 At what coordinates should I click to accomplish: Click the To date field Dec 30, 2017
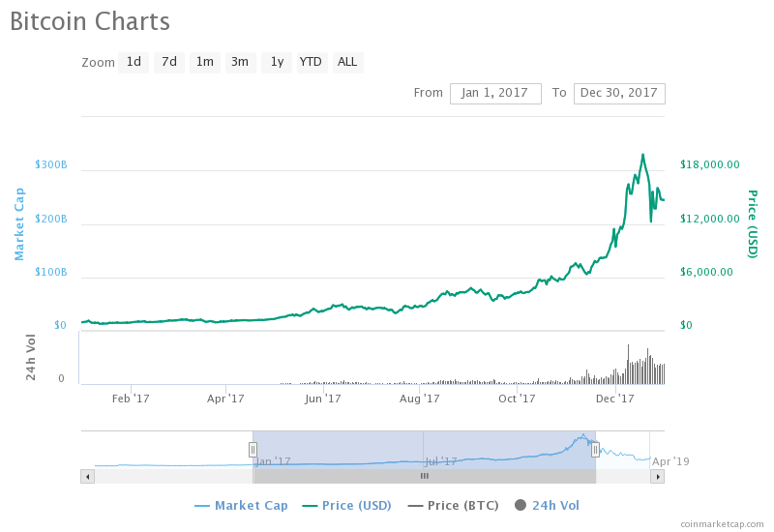click(619, 93)
